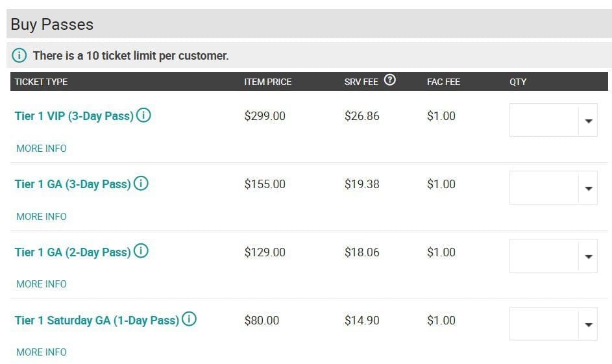Click info icon in ticket limit notice
612x364 pixels.
(19, 55)
